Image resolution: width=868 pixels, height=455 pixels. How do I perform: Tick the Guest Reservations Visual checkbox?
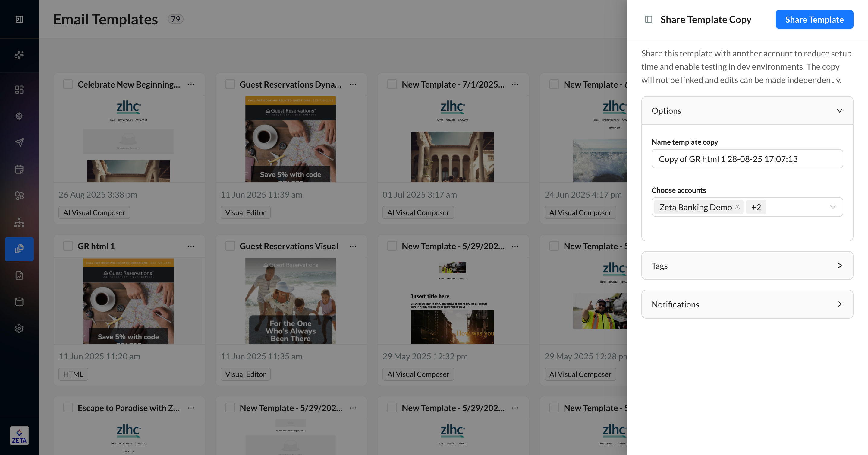pyautogui.click(x=230, y=246)
